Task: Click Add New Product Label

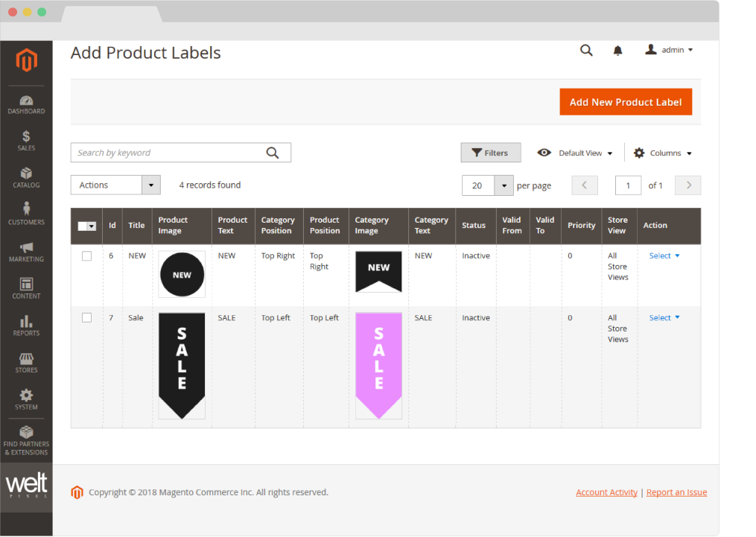Action: [x=626, y=101]
